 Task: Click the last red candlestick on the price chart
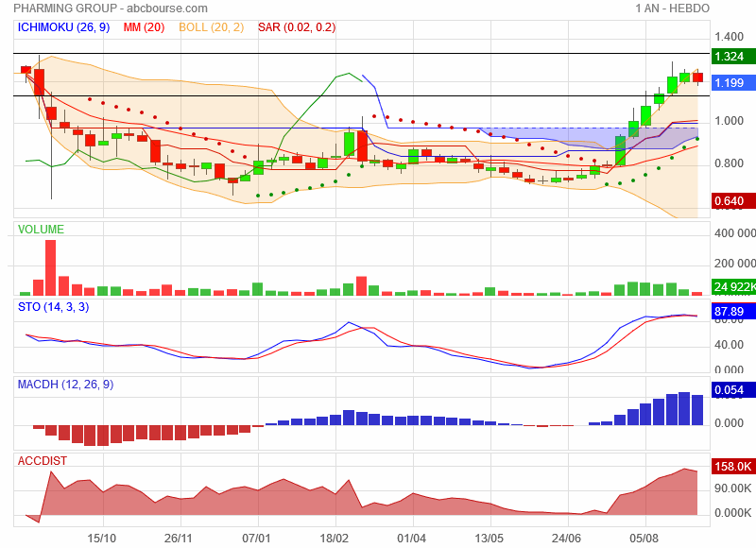tap(697, 77)
